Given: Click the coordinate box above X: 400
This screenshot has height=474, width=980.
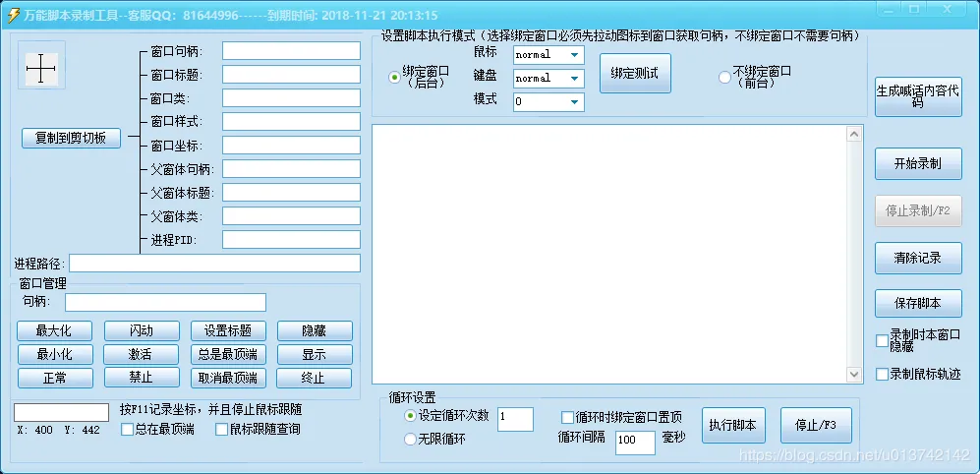Looking at the screenshot, I should pyautogui.click(x=61, y=413).
